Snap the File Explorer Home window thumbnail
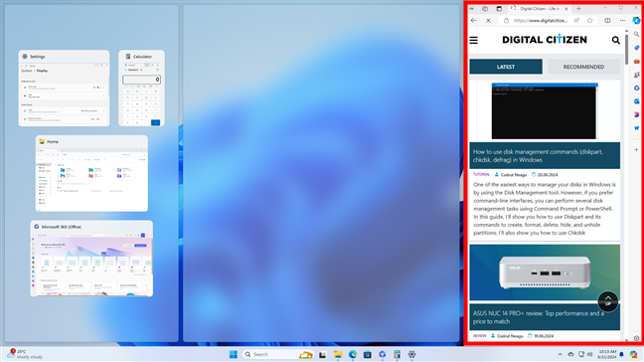The height and width of the screenshot is (362, 644). (x=91, y=173)
